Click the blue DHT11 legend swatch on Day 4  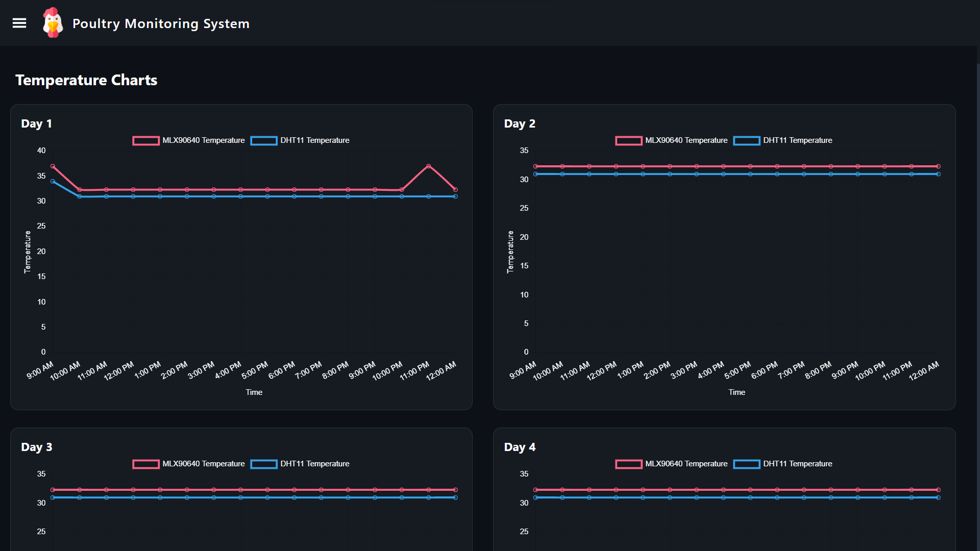point(747,464)
